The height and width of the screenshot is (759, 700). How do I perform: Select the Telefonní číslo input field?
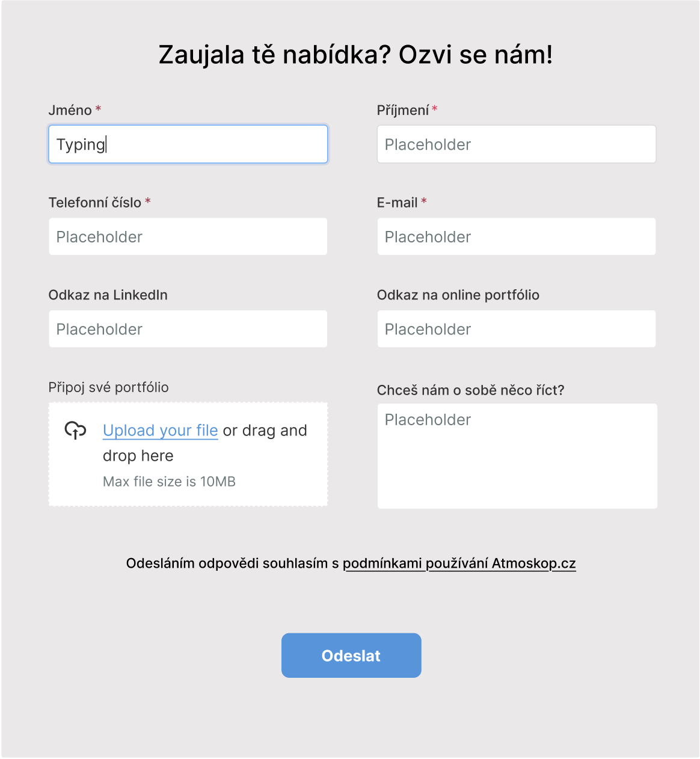188,237
